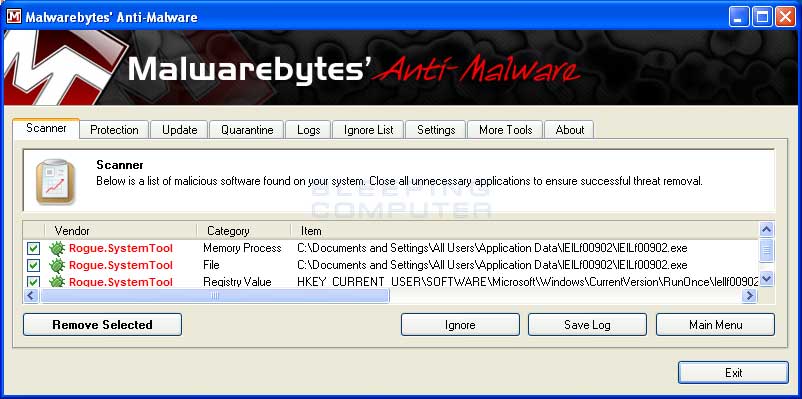Screen dimensions: 802x399
Task: Open the Protection tab
Action: (114, 130)
